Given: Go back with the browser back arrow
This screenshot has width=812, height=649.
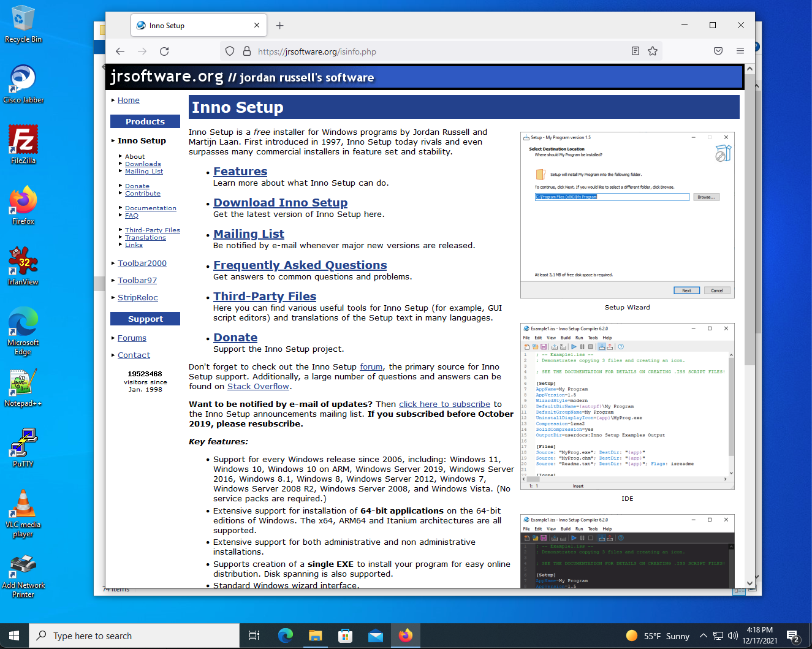Looking at the screenshot, I should point(120,51).
